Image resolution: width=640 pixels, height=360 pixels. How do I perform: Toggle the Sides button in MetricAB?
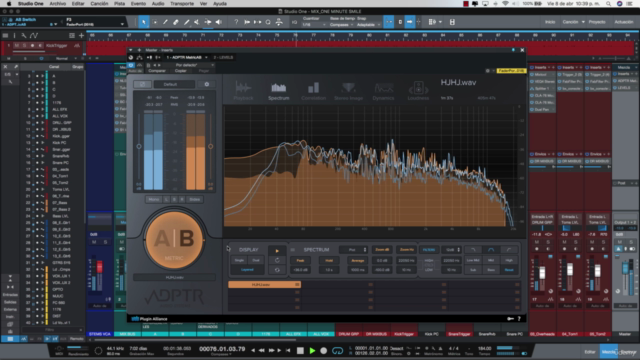click(195, 199)
